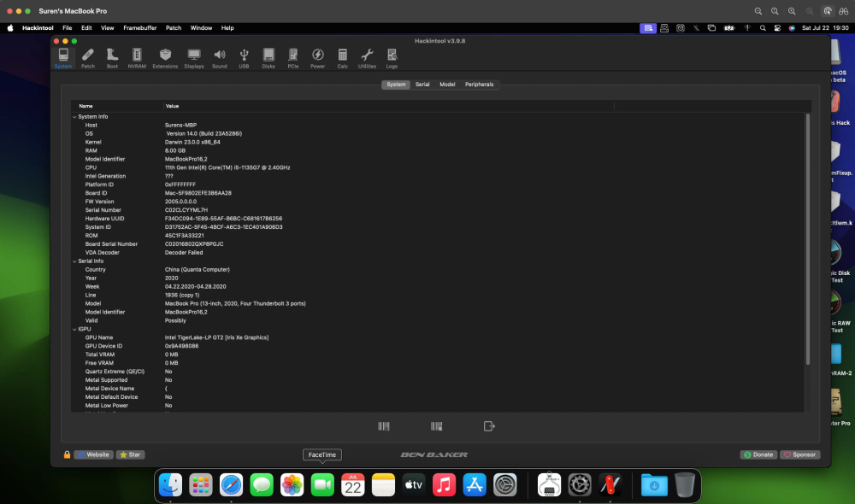Open the Utilities toolbar section
Screen dimensions: 855x504
tap(367, 58)
